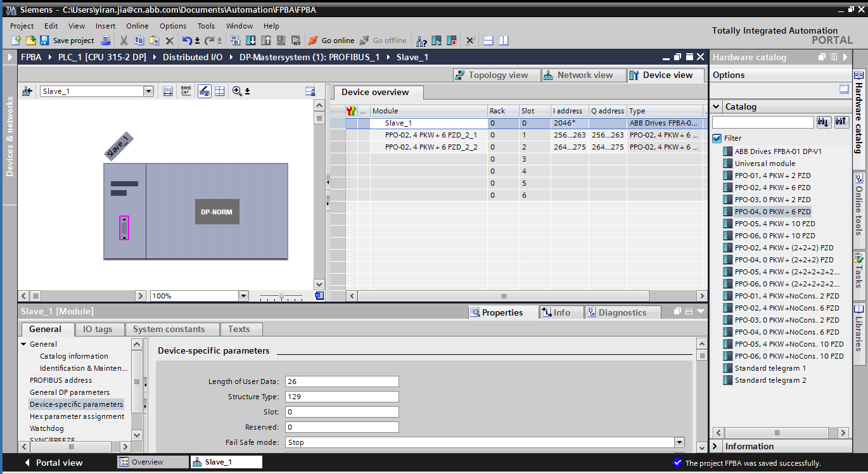Click the Compile icon in the toolbar
This screenshot has height=474, width=868.
click(236, 41)
